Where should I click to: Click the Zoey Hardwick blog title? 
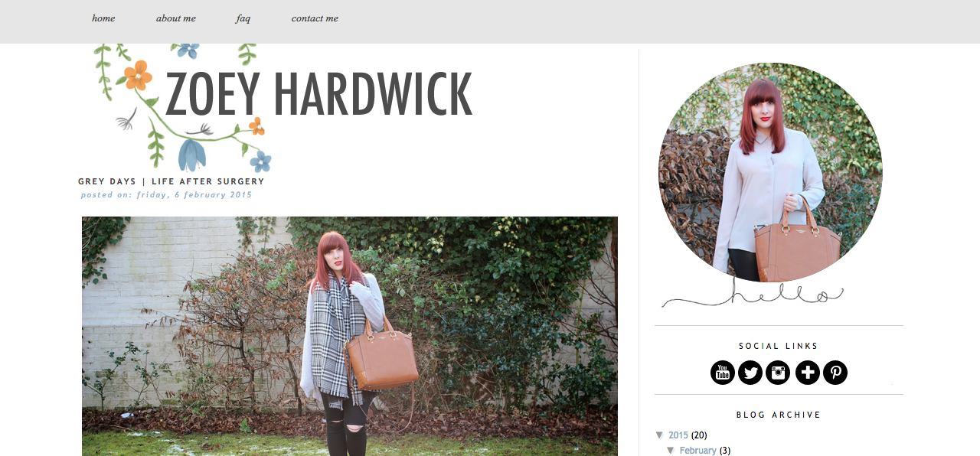click(x=318, y=94)
